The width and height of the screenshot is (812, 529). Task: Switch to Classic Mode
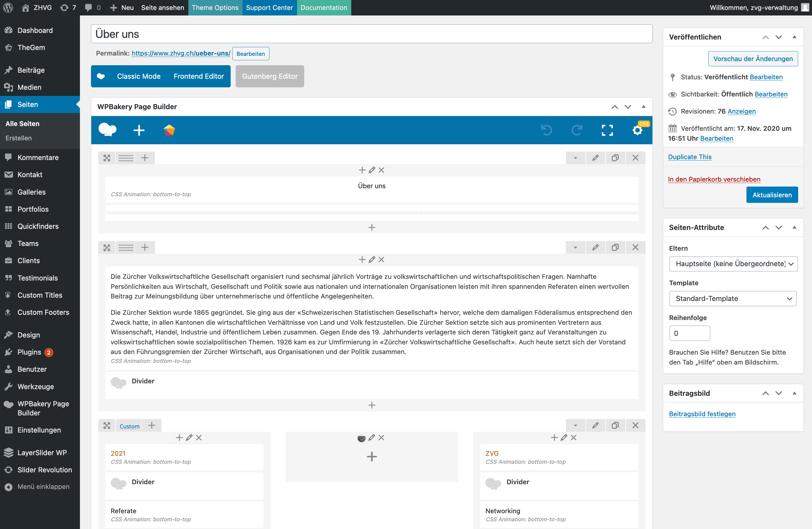point(139,76)
